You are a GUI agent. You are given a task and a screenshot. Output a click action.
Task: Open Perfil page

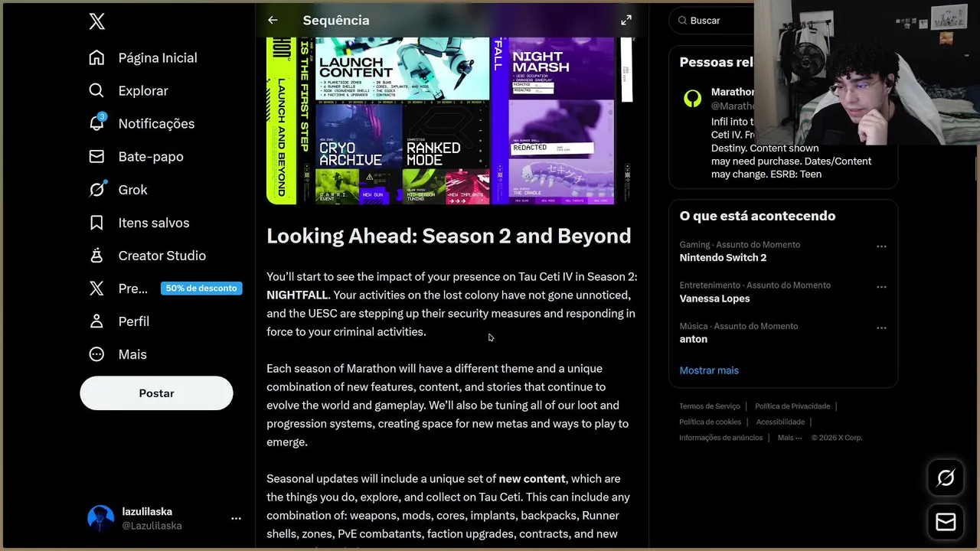(119, 321)
